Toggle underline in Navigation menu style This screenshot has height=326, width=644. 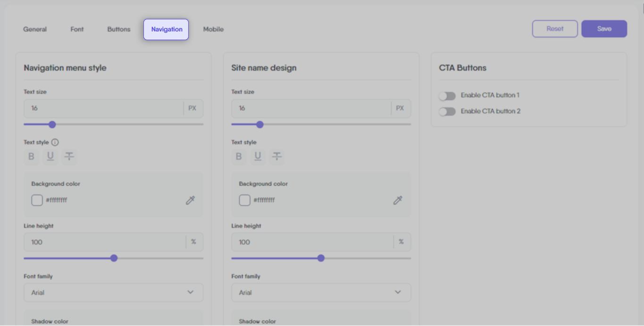pyautogui.click(x=50, y=157)
